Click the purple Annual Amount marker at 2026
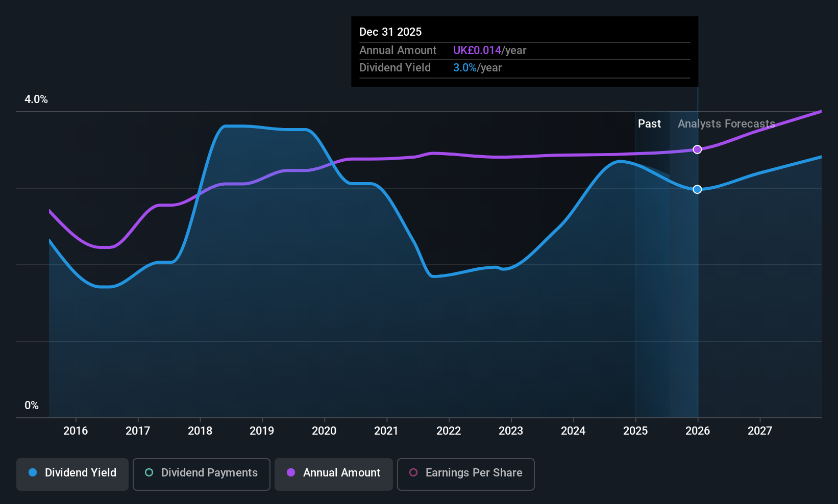This screenshot has height=504, width=838. (697, 149)
